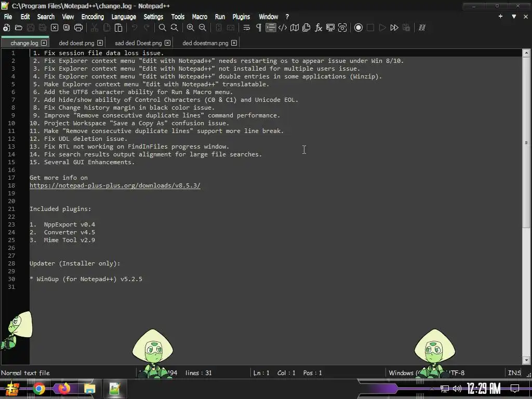The height and width of the screenshot is (399, 532).
Task: Follow the notepad-plus-plus.org downloads link
Action: pyautogui.click(x=115, y=185)
